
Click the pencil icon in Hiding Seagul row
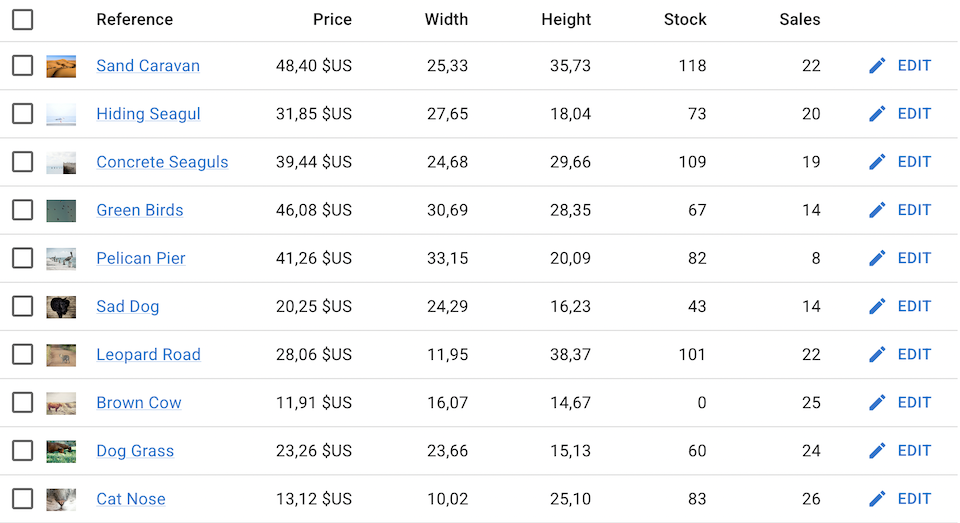pos(877,114)
